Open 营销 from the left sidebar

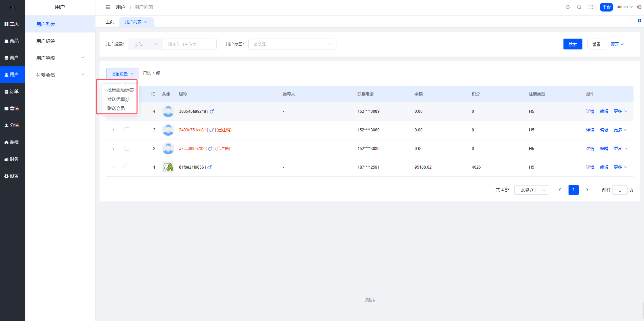click(x=12, y=108)
